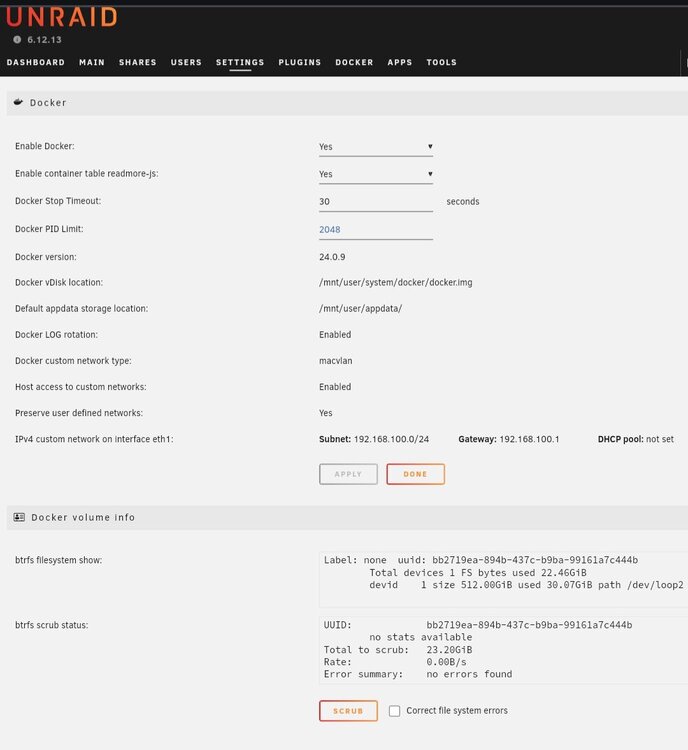The height and width of the screenshot is (750, 688).
Task: Click the btrfs scrub status output box
Action: (x=503, y=650)
